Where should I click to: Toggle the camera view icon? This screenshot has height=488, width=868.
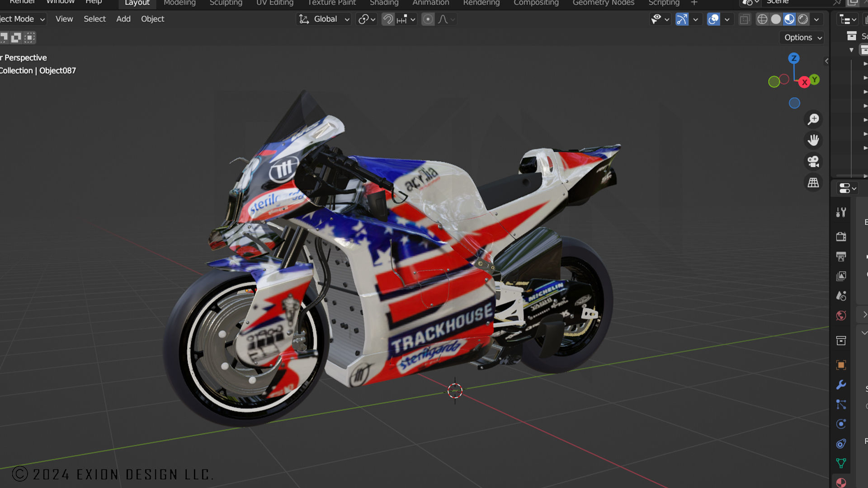(x=813, y=161)
